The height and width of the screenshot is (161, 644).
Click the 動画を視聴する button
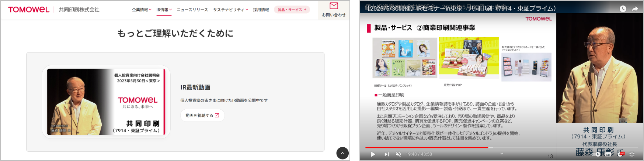coord(202,115)
